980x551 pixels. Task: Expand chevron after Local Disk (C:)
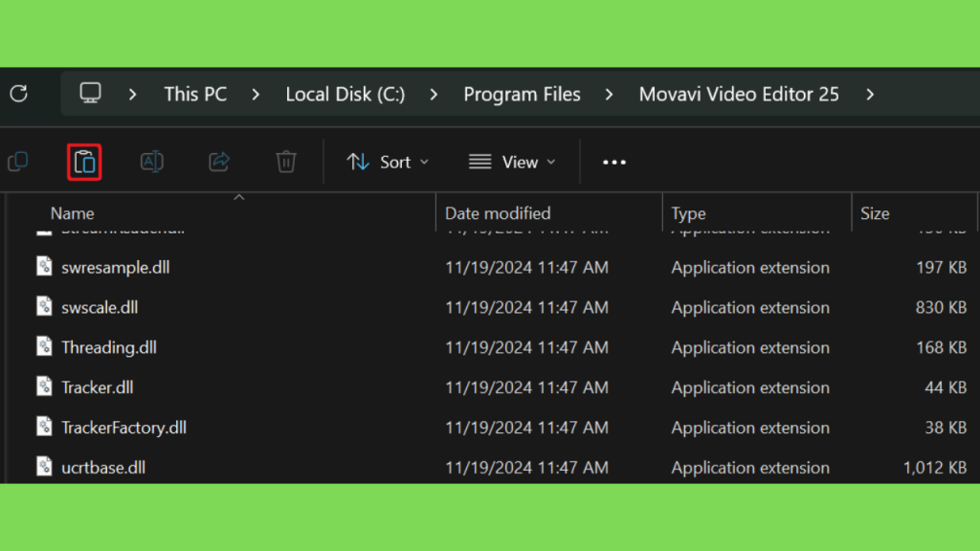[x=434, y=95]
